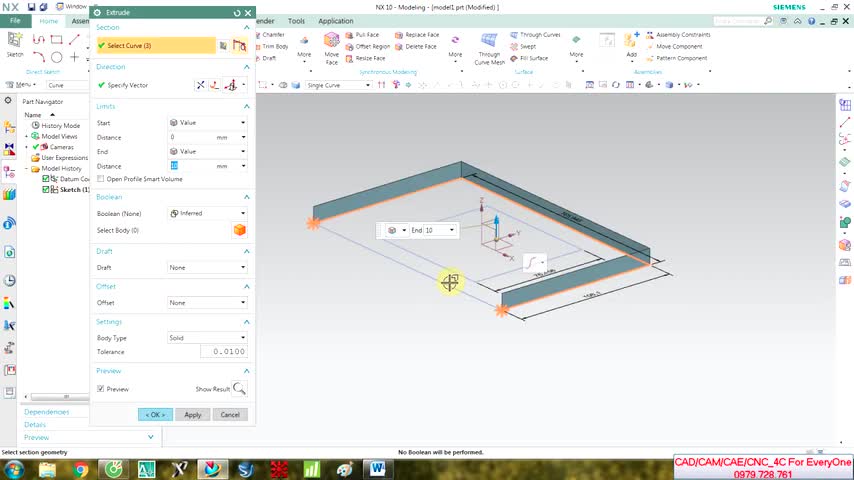The height and width of the screenshot is (480, 854).
Task: Select the Rectangle sketch tool
Action: (x=56, y=39)
